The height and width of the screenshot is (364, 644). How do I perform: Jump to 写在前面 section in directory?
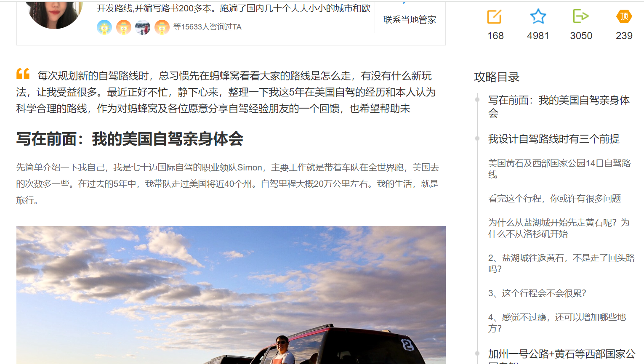coord(559,106)
